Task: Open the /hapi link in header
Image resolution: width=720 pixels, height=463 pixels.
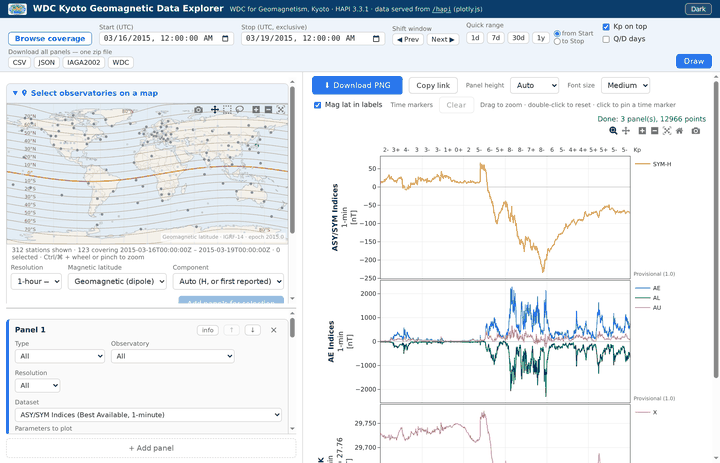Action: click(x=441, y=9)
